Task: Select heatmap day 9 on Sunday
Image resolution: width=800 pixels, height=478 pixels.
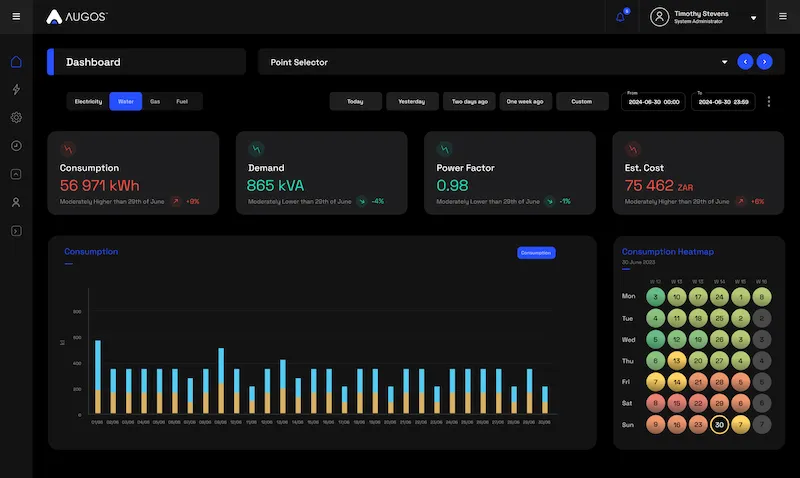Action: pyautogui.click(x=656, y=424)
